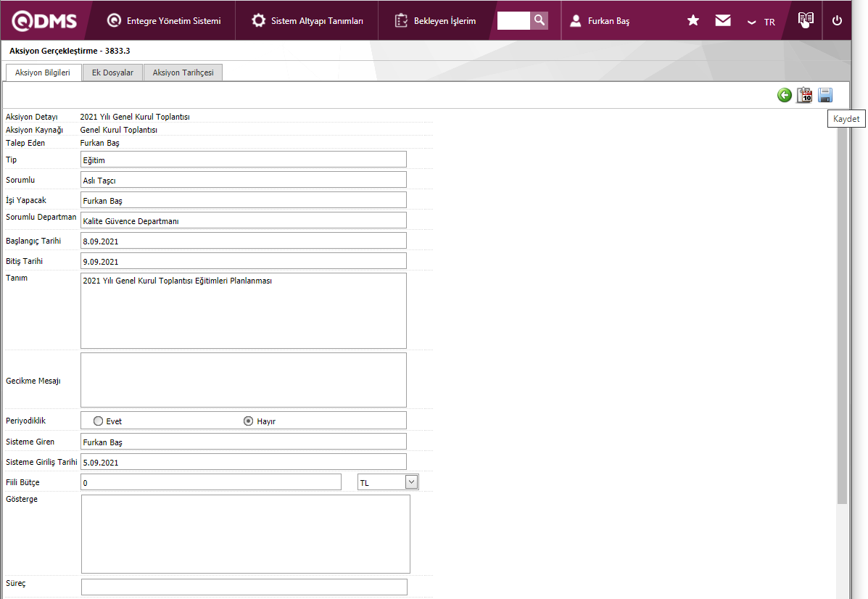Viewport: 868px width, 599px height.
Task: Open Entegre Yönetim Sistemi menu
Action: (x=164, y=21)
